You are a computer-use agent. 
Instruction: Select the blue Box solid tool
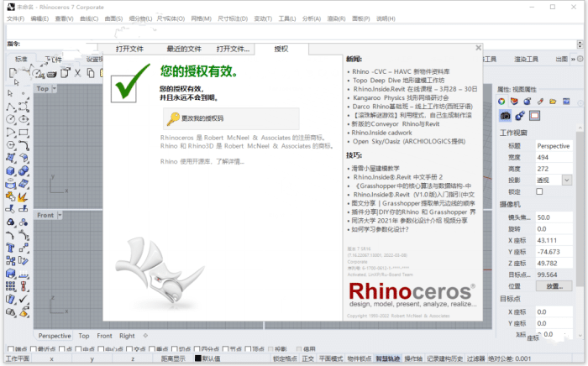[x=10, y=170]
